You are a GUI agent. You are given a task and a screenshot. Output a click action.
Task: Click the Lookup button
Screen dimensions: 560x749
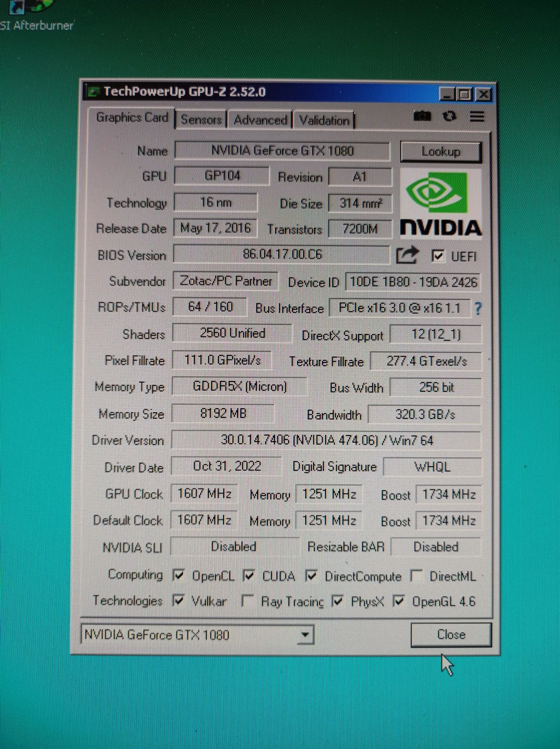pos(440,152)
